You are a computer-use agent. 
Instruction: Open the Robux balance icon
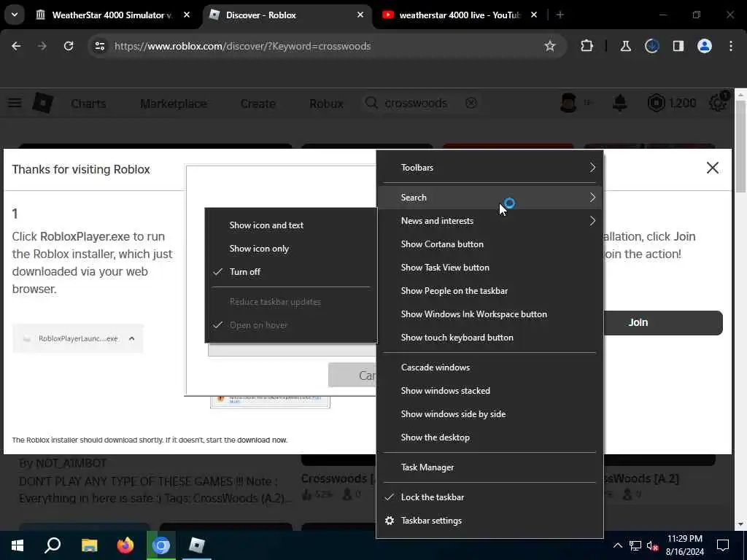coord(656,103)
